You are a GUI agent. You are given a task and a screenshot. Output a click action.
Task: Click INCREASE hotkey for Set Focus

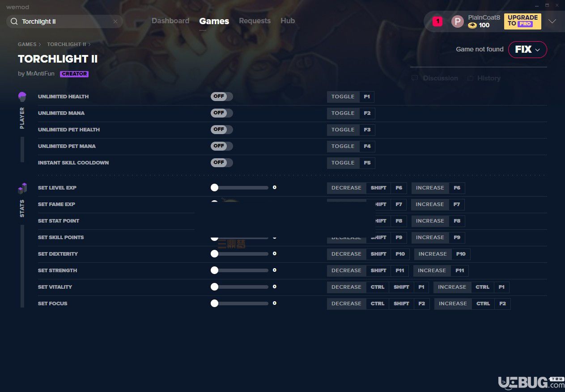point(453,303)
